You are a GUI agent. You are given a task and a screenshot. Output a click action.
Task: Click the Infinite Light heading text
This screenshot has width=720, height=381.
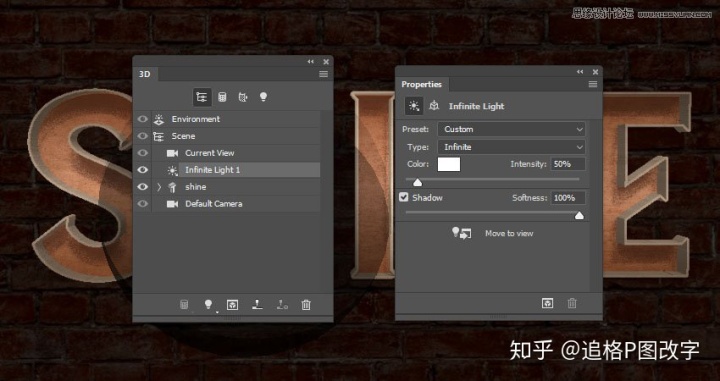click(476, 106)
